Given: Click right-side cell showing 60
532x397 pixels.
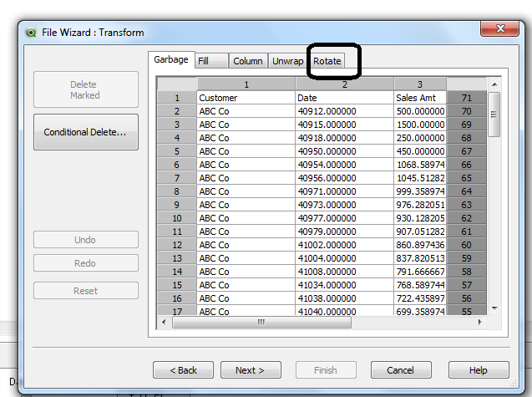Looking at the screenshot, I should click(467, 245).
